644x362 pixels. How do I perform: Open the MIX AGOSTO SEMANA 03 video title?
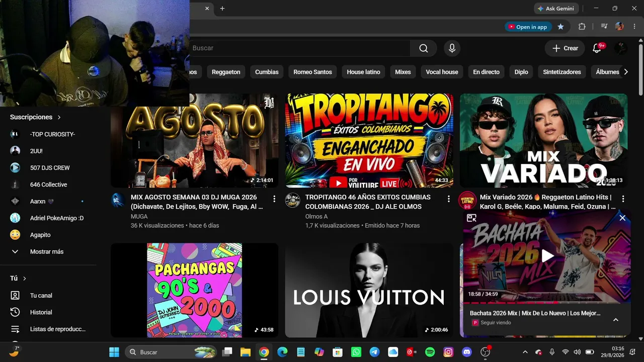[197, 202]
